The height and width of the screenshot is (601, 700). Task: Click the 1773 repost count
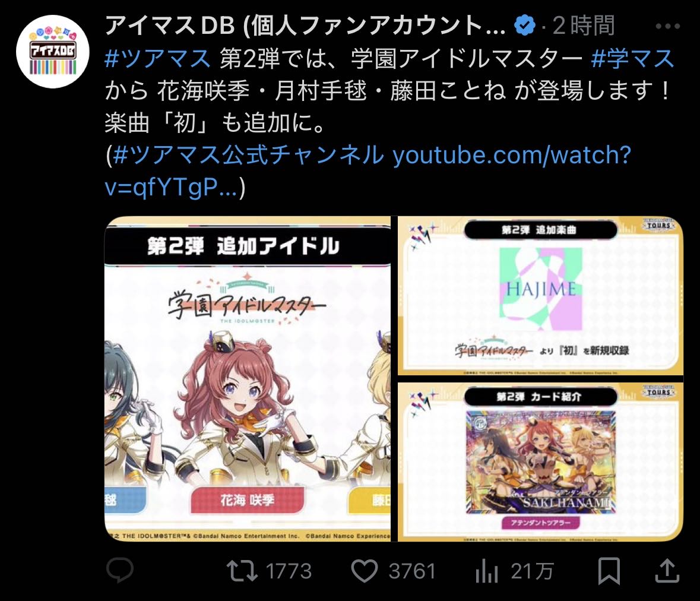(x=289, y=571)
